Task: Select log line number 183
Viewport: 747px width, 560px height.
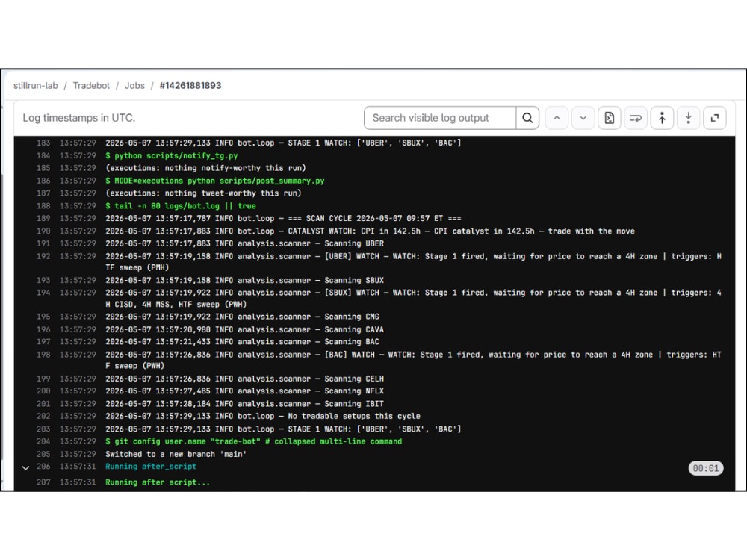Action: tap(43, 143)
